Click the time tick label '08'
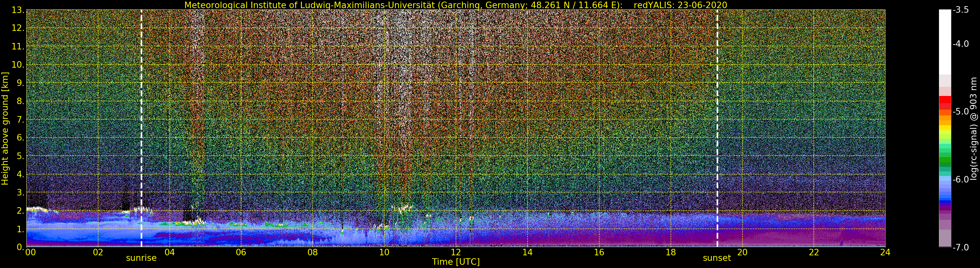Image resolution: width=980 pixels, height=268 pixels. (x=312, y=252)
